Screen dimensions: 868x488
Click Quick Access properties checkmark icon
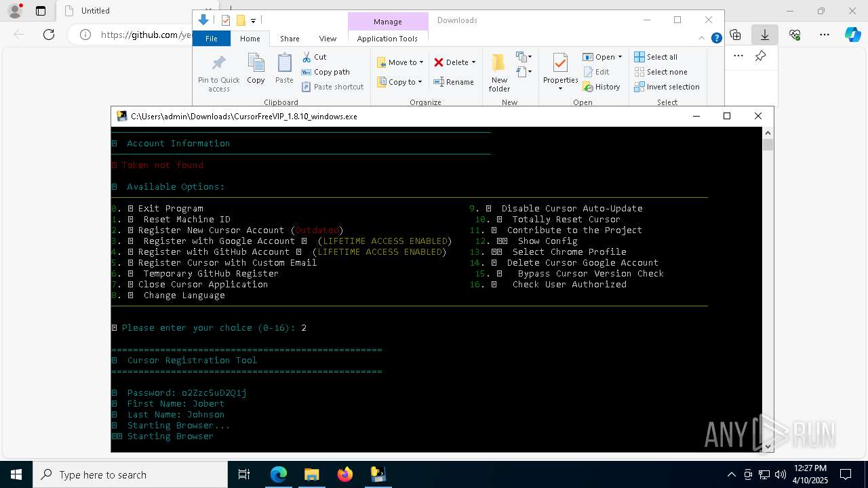click(x=226, y=20)
